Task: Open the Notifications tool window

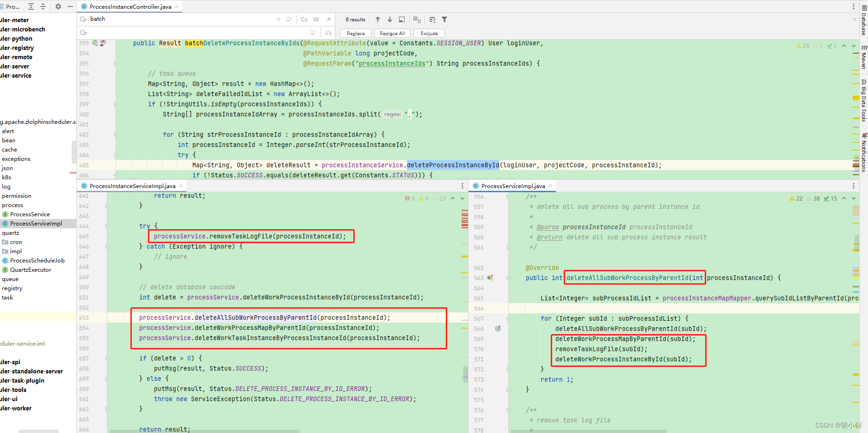Action: pos(863,152)
